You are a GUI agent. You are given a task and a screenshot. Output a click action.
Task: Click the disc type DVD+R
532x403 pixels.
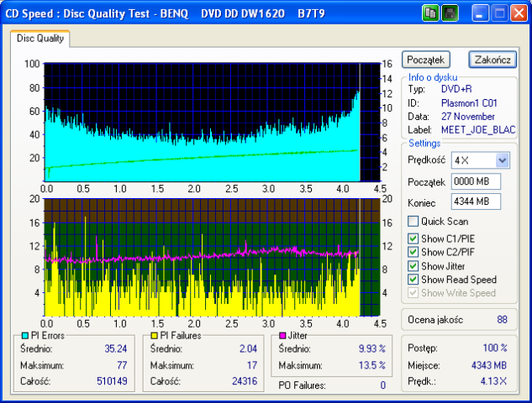(x=456, y=89)
